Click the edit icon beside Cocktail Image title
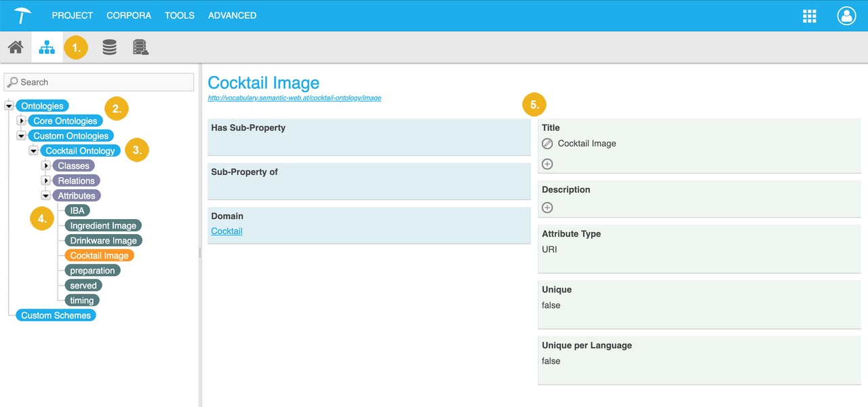Image resolution: width=868 pixels, height=407 pixels. [x=547, y=144]
